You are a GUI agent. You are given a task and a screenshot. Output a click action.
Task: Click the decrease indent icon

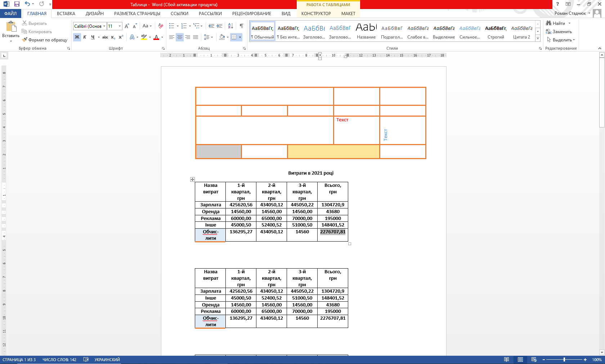coord(211,26)
